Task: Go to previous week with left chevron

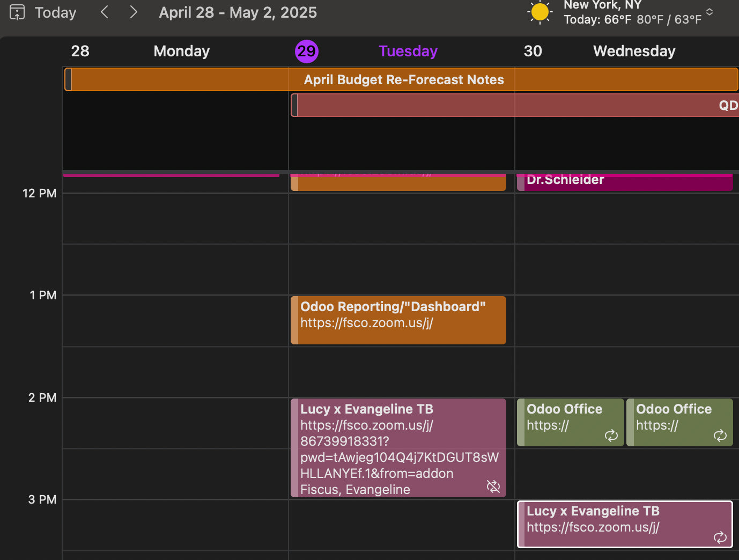Action: point(105,12)
